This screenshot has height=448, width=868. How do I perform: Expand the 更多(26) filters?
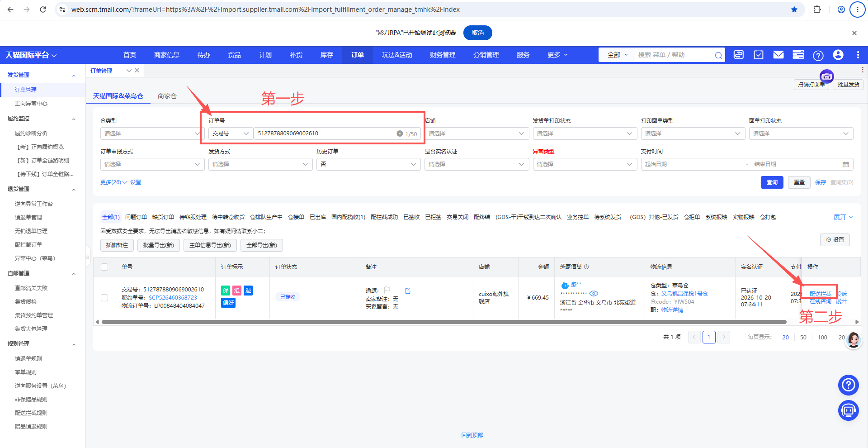click(x=113, y=182)
